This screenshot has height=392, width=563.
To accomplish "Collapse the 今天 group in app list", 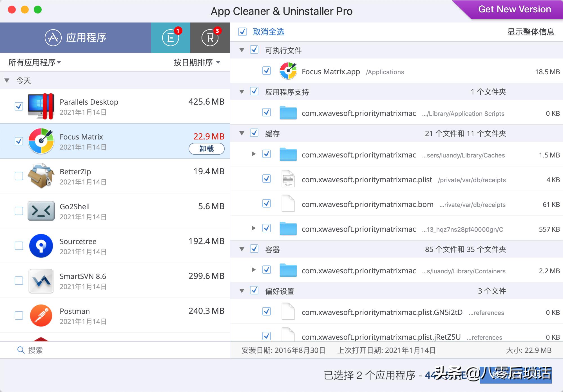I will (x=7, y=80).
